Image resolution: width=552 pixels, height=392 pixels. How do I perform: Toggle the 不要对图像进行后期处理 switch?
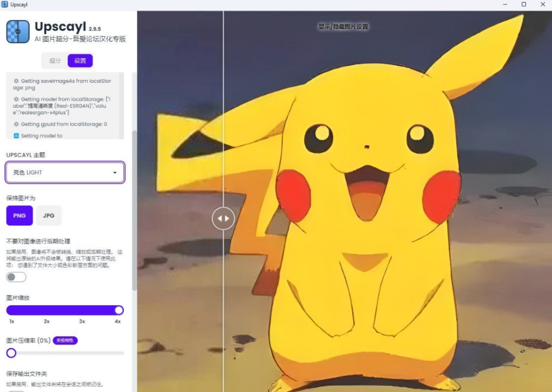(16, 277)
